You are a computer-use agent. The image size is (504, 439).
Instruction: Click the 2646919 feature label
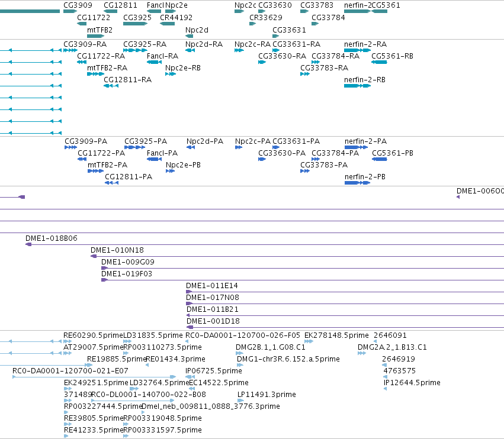399,359
